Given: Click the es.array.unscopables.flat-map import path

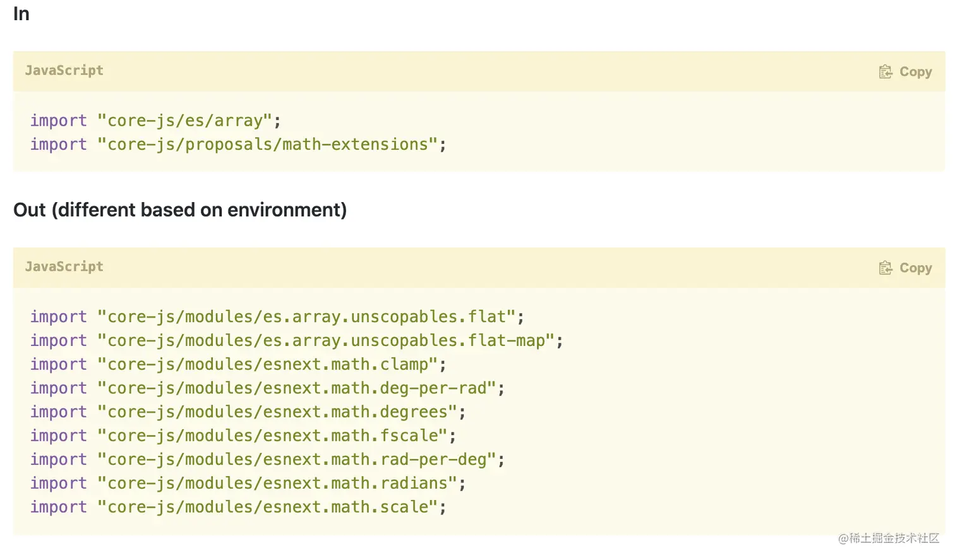Looking at the screenshot, I should [296, 340].
